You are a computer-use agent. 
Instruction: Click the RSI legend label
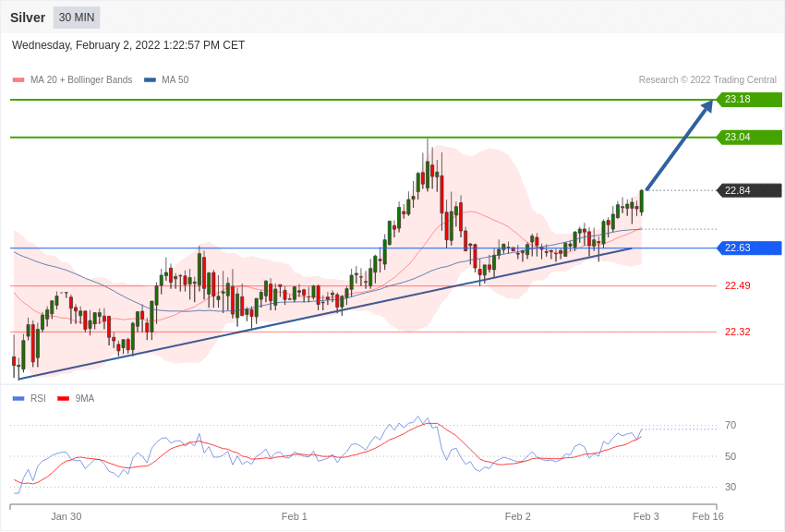pyautogui.click(x=38, y=398)
